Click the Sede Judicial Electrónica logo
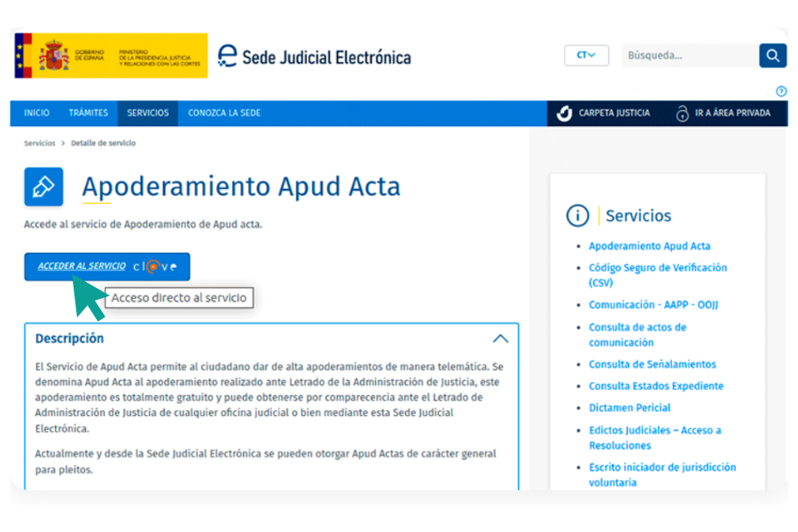This screenshot has width=798, height=532. coord(315,57)
